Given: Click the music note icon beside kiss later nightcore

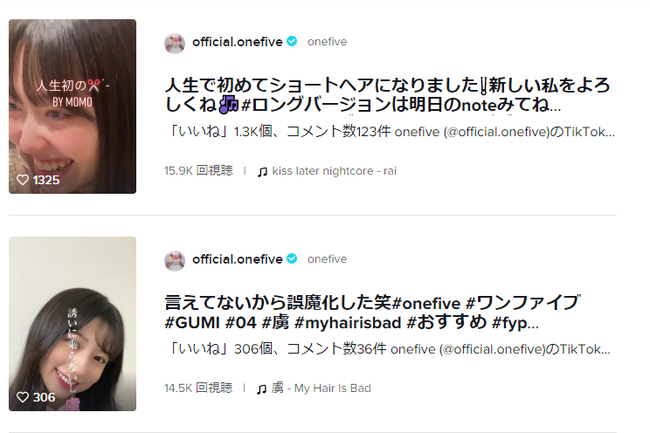Looking at the screenshot, I should [262, 171].
